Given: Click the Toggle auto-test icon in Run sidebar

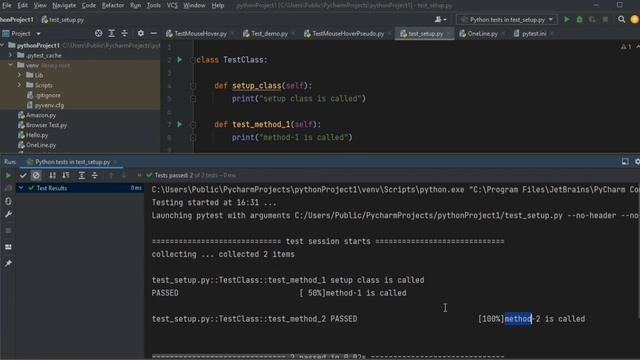Looking at the screenshot, I should point(8,202).
